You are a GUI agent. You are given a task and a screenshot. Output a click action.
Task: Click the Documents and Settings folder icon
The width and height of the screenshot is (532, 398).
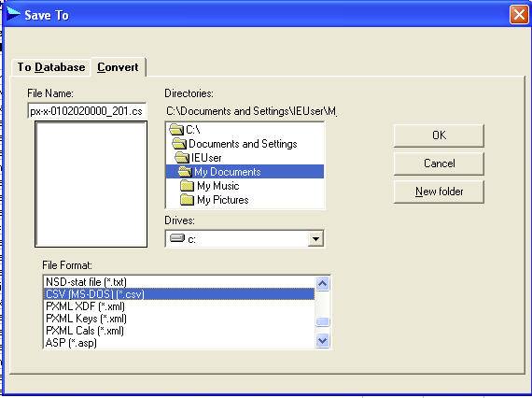click(x=179, y=144)
